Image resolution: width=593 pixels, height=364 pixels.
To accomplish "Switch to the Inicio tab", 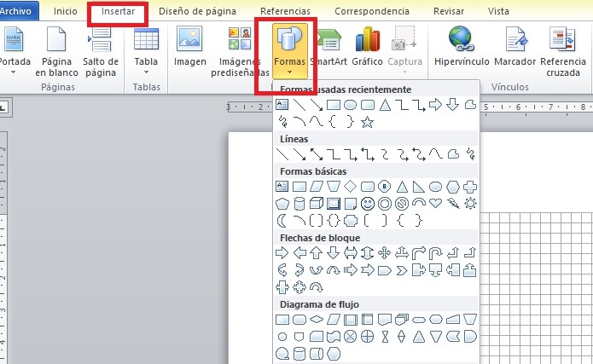I will pyautogui.click(x=65, y=11).
